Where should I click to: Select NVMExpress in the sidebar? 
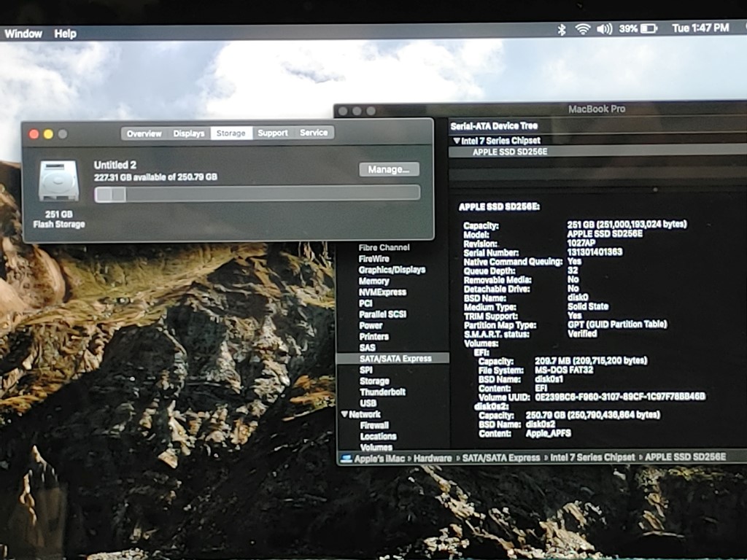pos(382,292)
